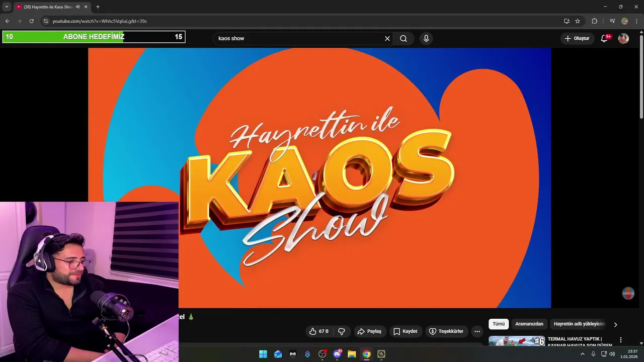The height and width of the screenshot is (362, 644).
Task: Save the video with Kaydet
Action: [406, 331]
